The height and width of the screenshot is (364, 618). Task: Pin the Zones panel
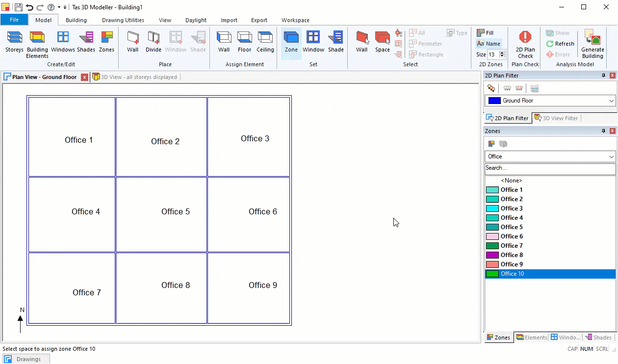tap(603, 131)
